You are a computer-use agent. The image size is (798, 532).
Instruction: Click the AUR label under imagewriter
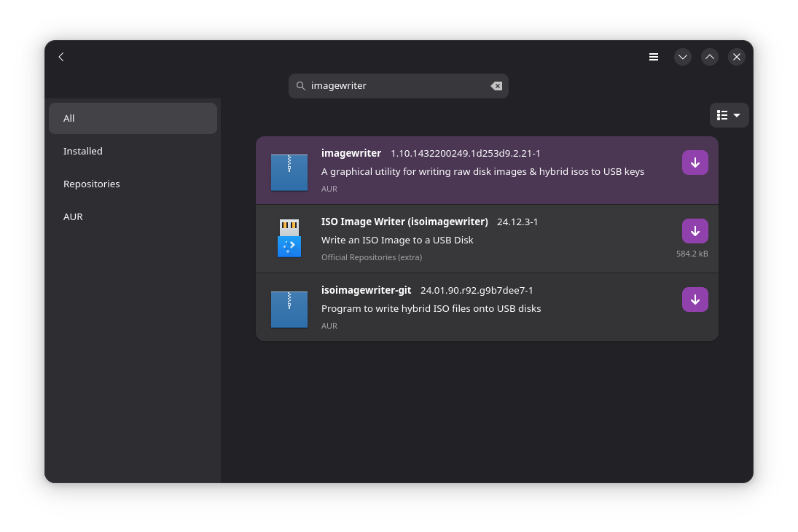tap(329, 189)
